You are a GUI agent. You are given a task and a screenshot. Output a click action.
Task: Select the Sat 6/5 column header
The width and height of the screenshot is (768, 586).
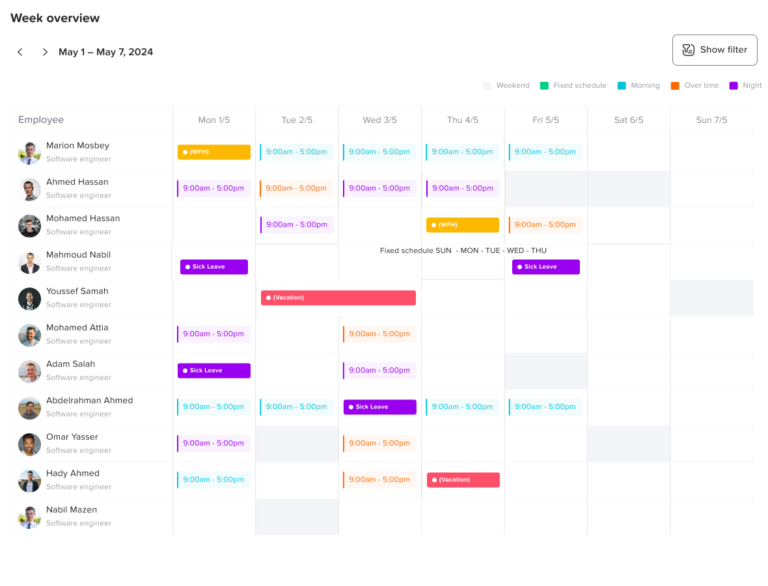click(628, 120)
